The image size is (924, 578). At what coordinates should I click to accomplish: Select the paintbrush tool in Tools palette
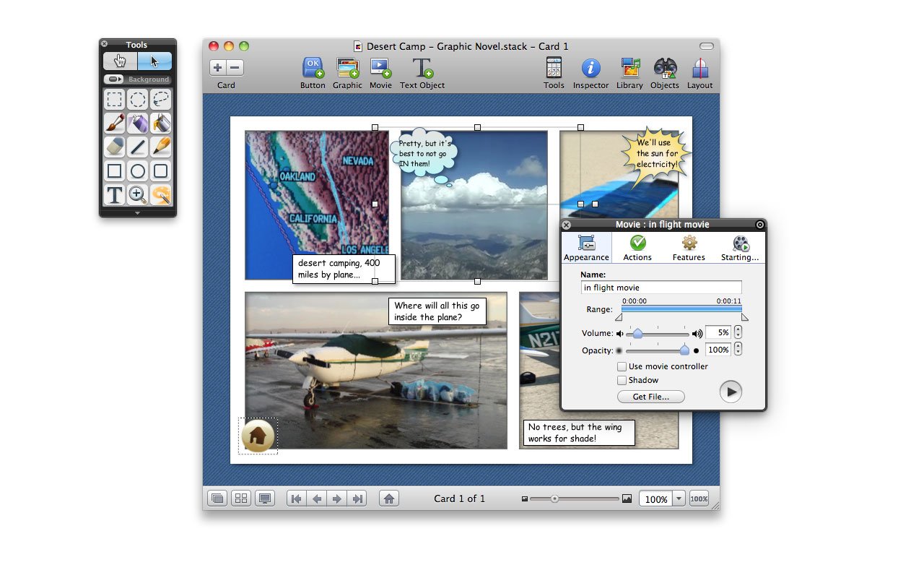coord(114,123)
